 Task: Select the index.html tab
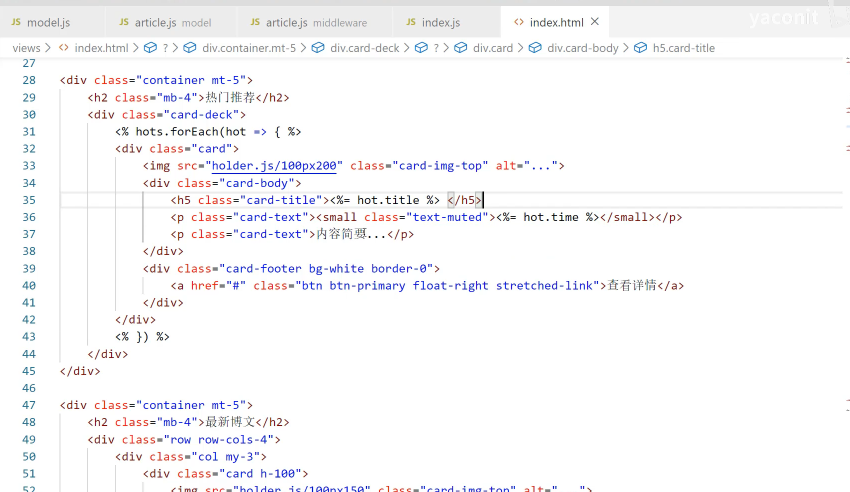556,22
